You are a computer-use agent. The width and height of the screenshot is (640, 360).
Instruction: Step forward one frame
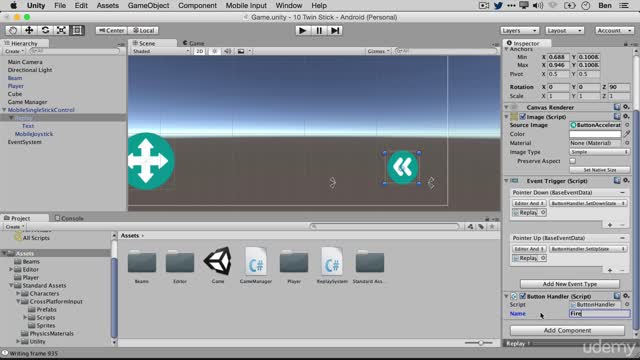pyautogui.click(x=335, y=31)
